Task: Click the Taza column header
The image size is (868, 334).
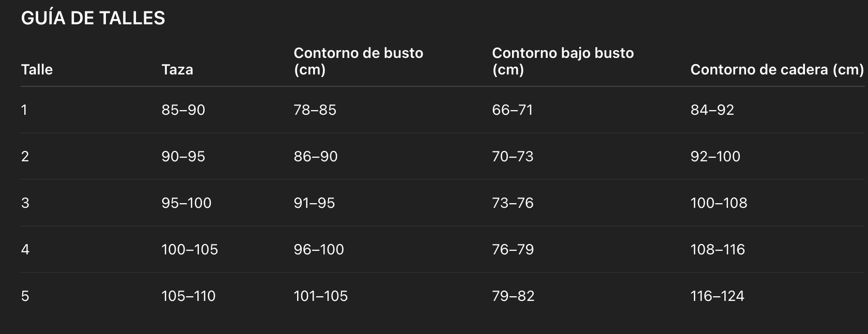Action: point(177,69)
